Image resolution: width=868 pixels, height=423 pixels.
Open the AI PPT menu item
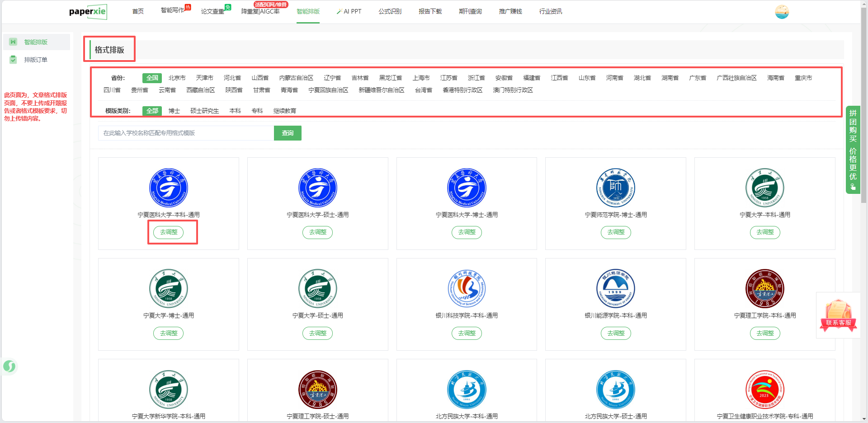click(349, 11)
